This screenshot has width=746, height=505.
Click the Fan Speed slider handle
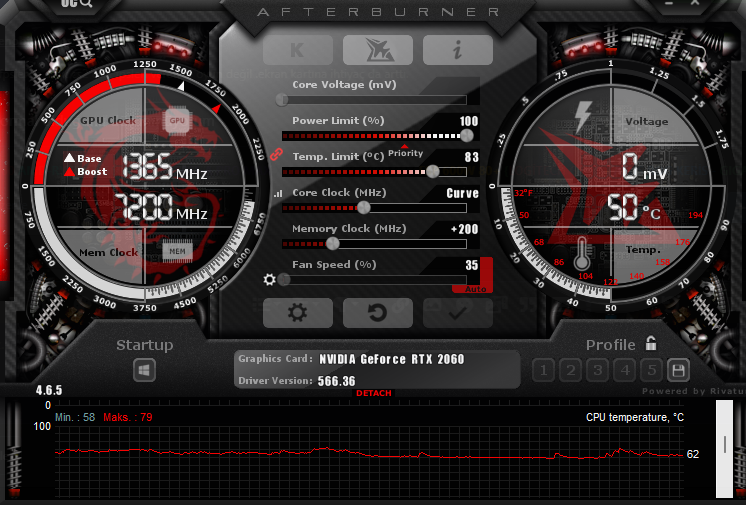pyautogui.click(x=284, y=279)
